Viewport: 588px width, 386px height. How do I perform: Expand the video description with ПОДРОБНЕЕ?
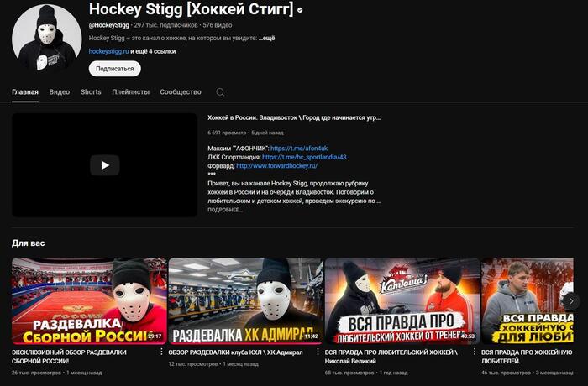pyautogui.click(x=225, y=210)
